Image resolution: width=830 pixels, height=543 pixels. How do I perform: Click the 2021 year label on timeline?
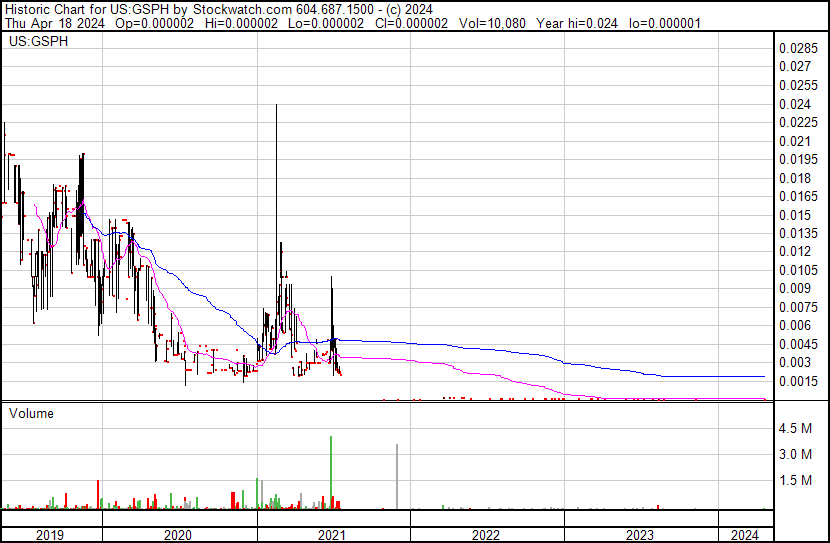[x=332, y=535]
